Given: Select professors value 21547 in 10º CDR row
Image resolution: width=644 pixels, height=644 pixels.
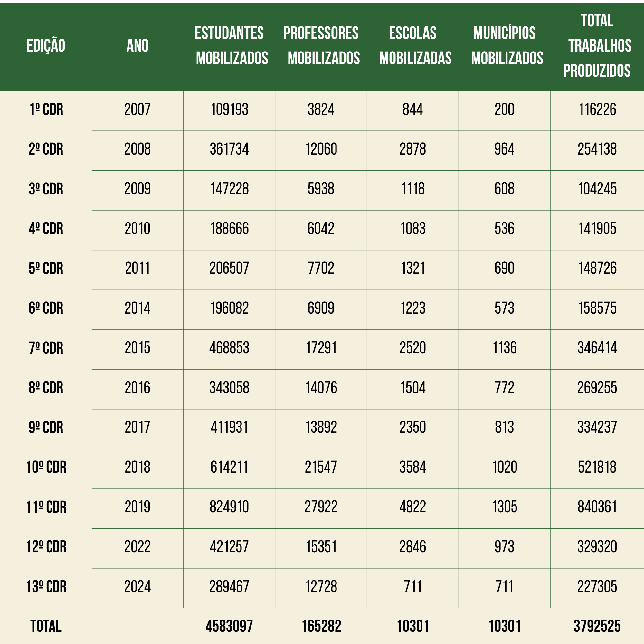Looking at the screenshot, I should coord(321,467).
